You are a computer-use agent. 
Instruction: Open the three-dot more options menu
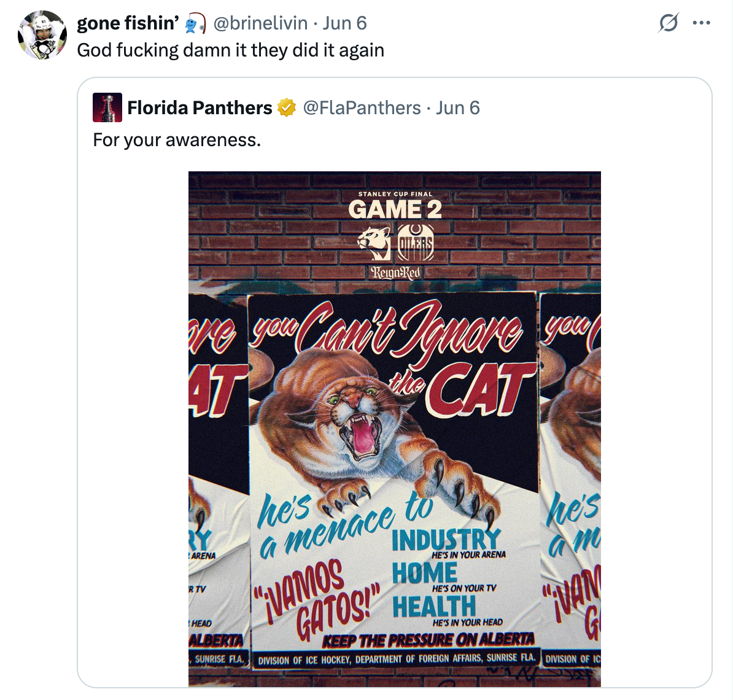[701, 23]
